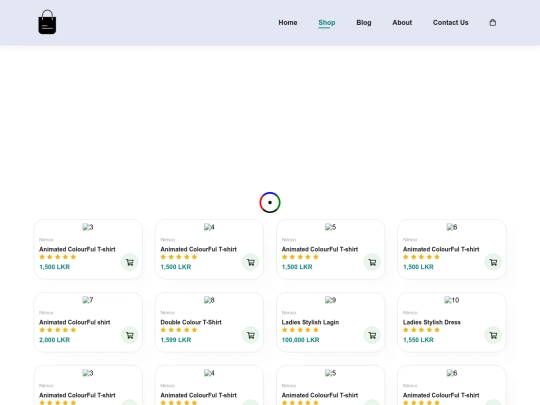This screenshot has height=405, width=540.
Task: Click the '1,599 LKR' price
Action: click(x=176, y=340)
